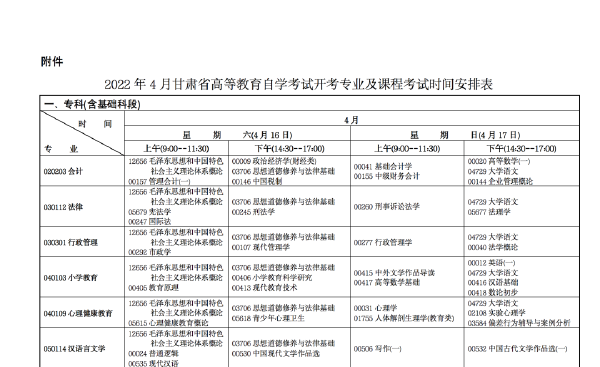This screenshot has height=367, width=600.
Task: Click course '00406 小学教育科学研究'
Action: [x=272, y=277]
